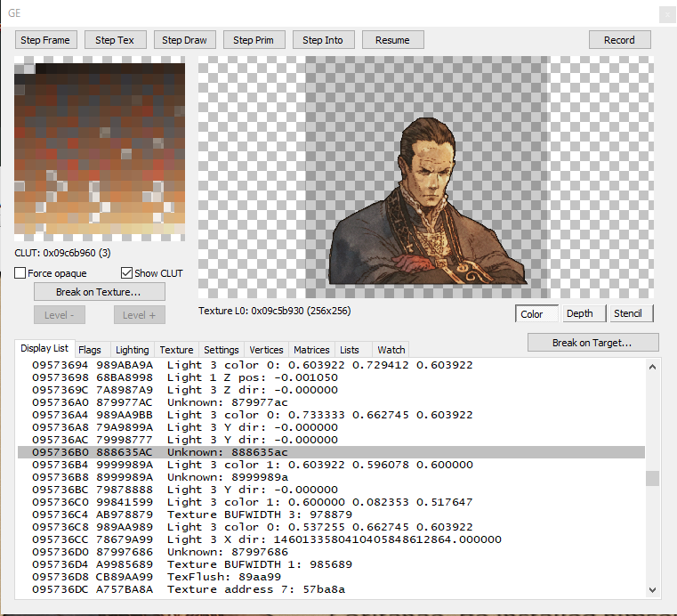
Task: Open the Break on Texture dialog
Action: [100, 292]
